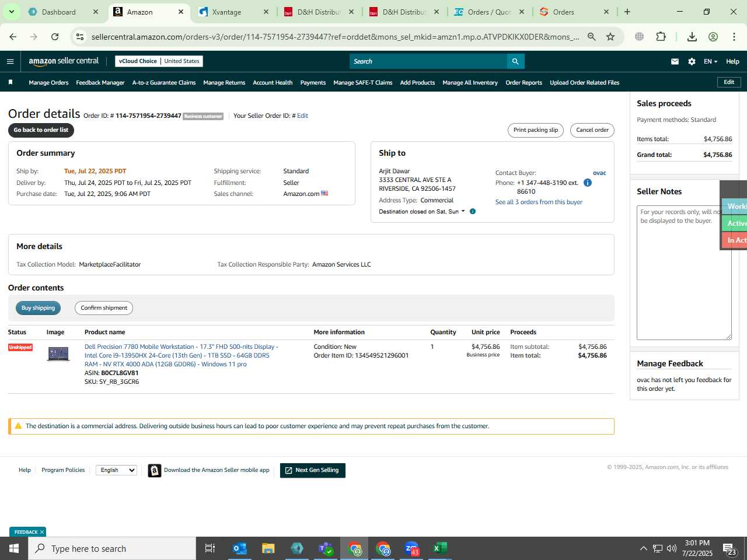Click the warning triangle icon in alert
747x560 pixels.
pyautogui.click(x=18, y=426)
